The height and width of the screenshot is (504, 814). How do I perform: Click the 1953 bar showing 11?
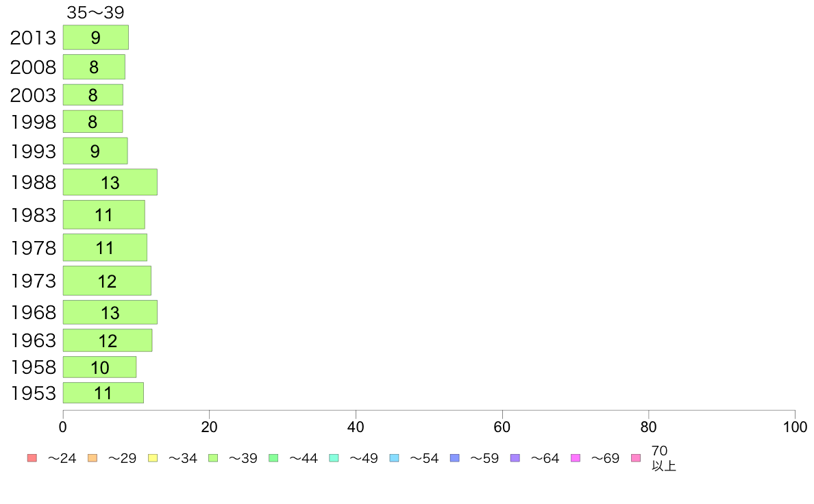coord(103,393)
